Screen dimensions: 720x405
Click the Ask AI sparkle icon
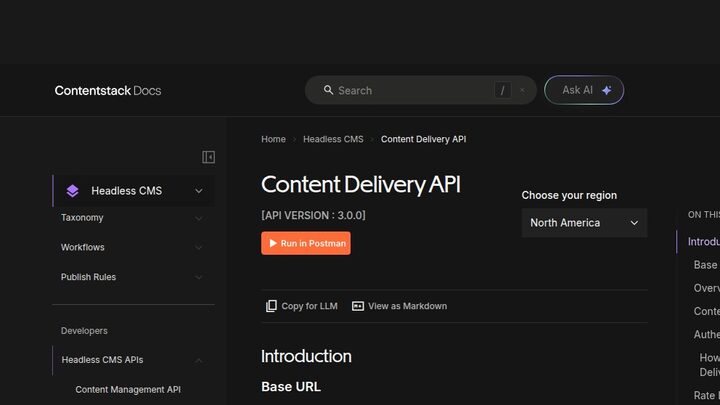(607, 90)
